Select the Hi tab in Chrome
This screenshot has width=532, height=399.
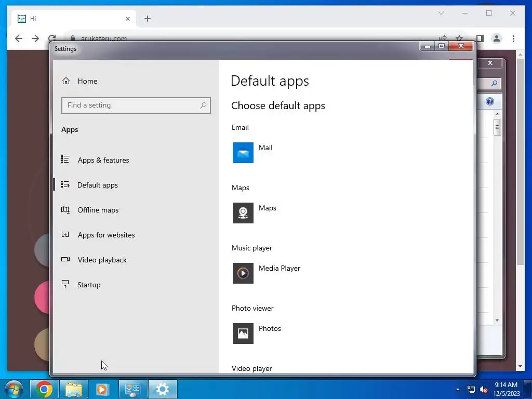pos(74,19)
